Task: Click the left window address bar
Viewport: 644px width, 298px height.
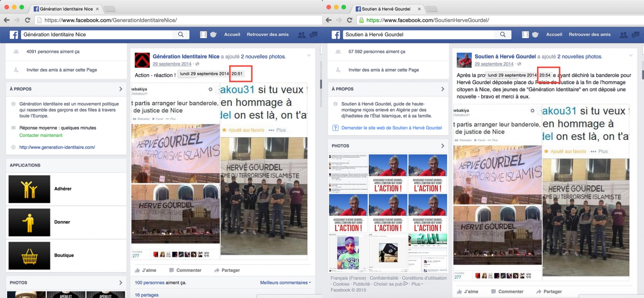Action: click(x=178, y=20)
